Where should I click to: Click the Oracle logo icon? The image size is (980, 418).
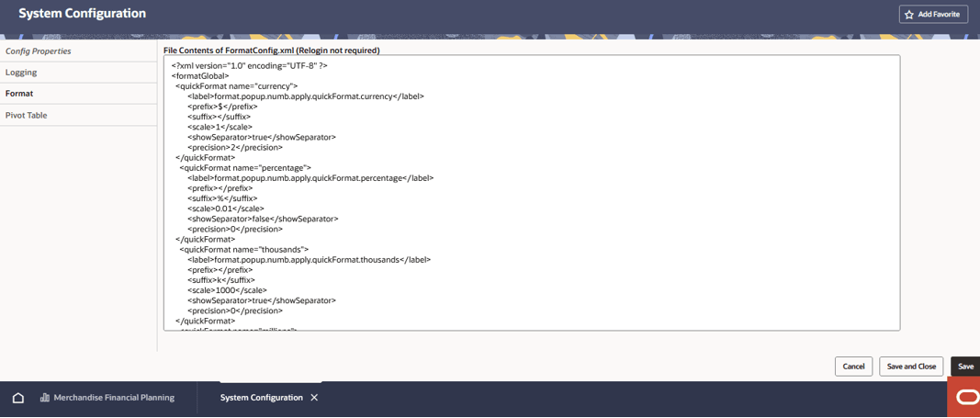(965, 398)
